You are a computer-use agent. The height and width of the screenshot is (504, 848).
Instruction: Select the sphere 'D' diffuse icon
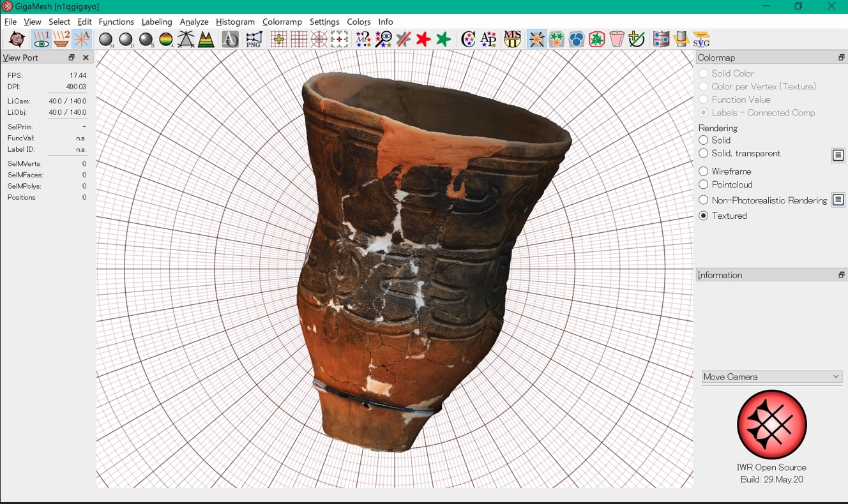coord(126,40)
